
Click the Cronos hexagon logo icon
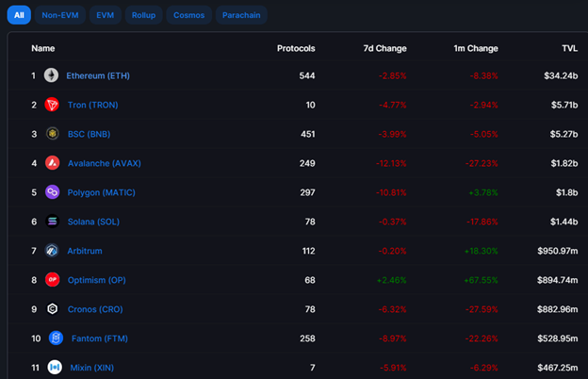tap(53, 309)
